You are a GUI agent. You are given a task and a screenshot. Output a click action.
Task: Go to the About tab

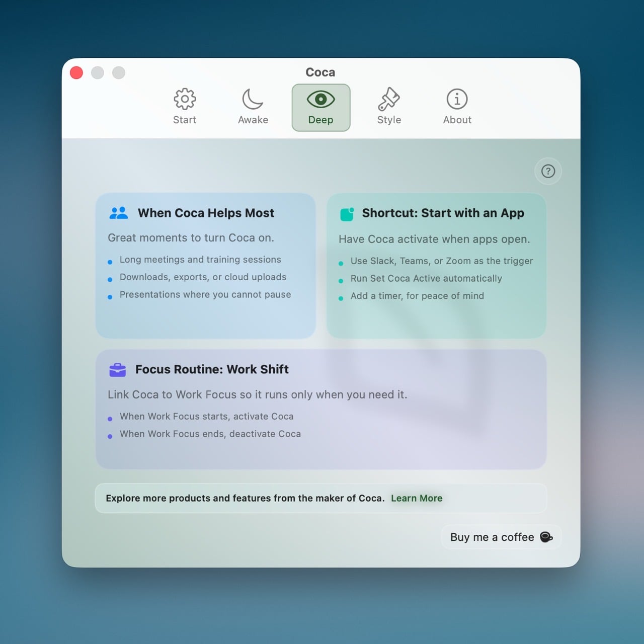pyautogui.click(x=457, y=107)
